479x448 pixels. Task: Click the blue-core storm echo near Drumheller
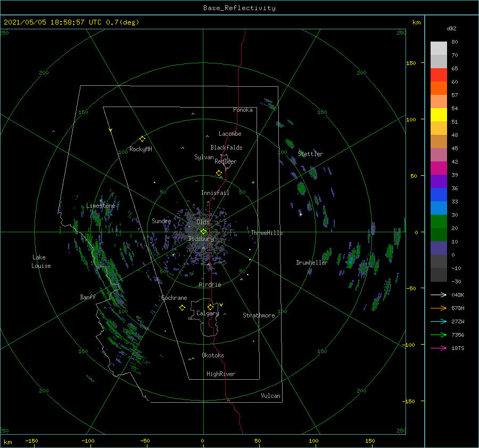pos(351,260)
